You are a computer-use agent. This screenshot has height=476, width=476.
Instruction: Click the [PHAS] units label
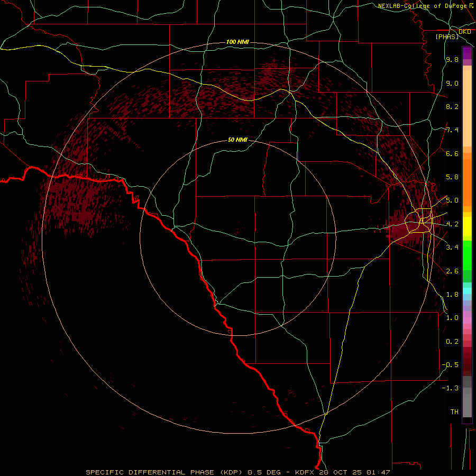(447, 36)
